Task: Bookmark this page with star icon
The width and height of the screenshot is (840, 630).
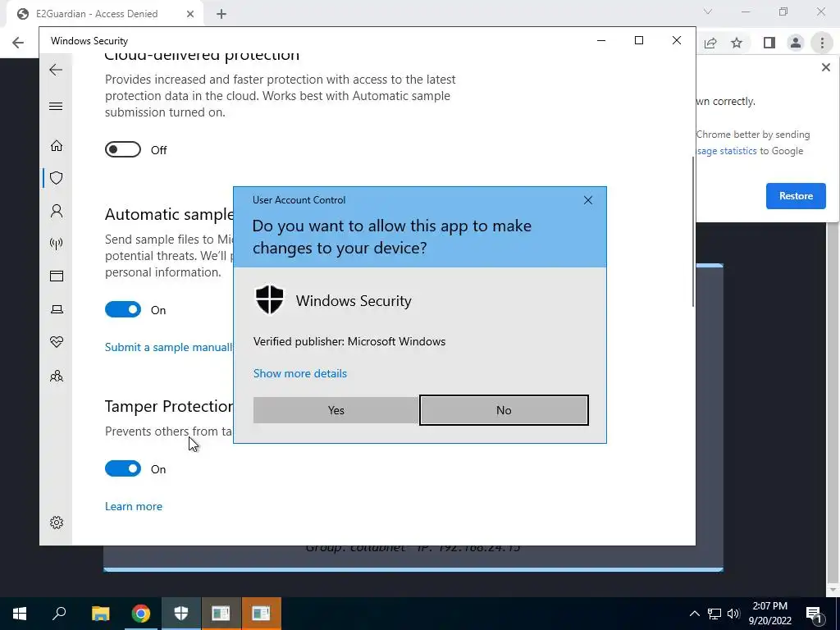Action: pos(737,43)
